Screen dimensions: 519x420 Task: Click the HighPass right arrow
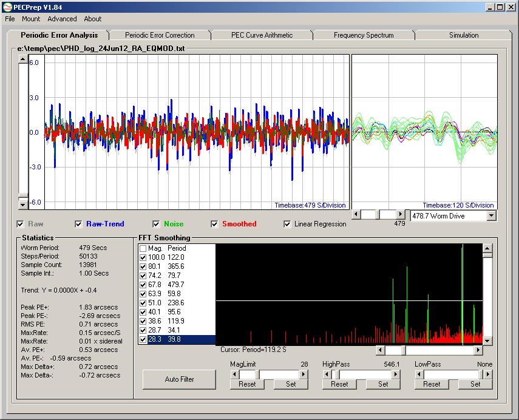tap(396, 374)
